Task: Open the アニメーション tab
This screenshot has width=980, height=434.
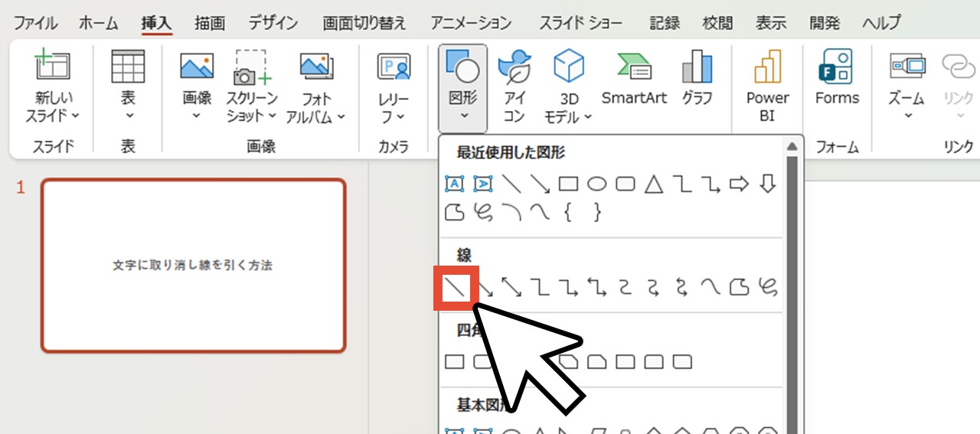Action: (471, 23)
